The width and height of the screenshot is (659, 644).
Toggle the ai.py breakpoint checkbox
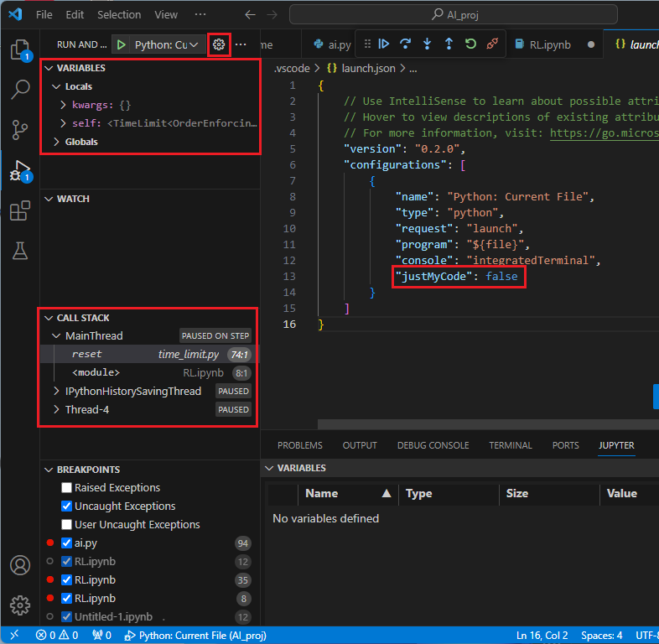[66, 543]
